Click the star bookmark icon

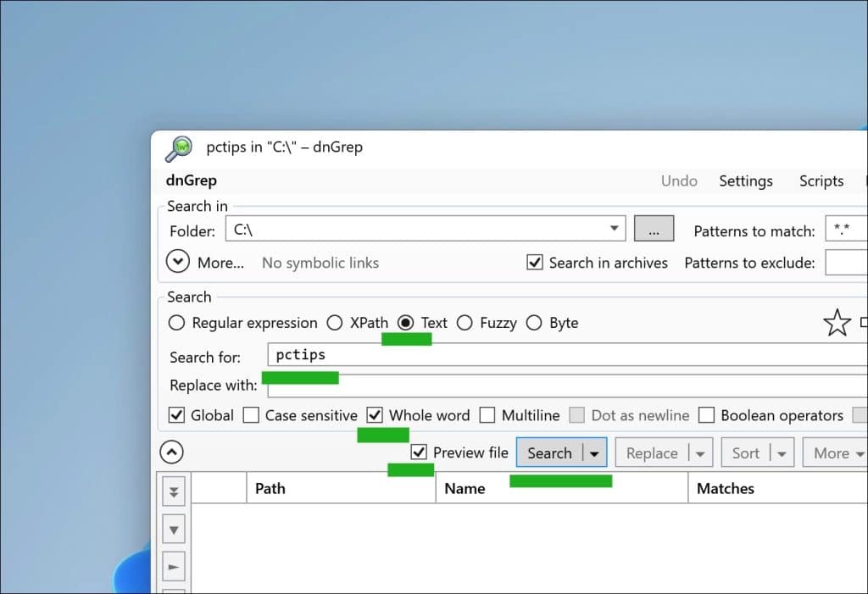pyautogui.click(x=837, y=323)
